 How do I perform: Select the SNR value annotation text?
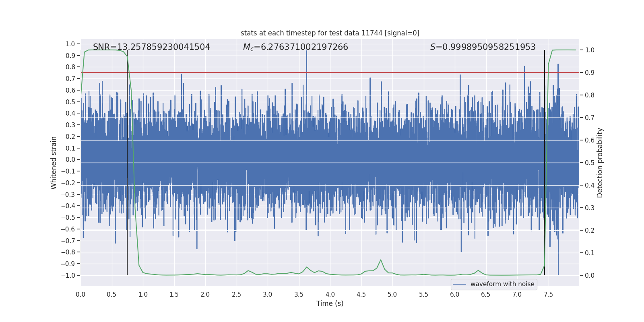151,47
